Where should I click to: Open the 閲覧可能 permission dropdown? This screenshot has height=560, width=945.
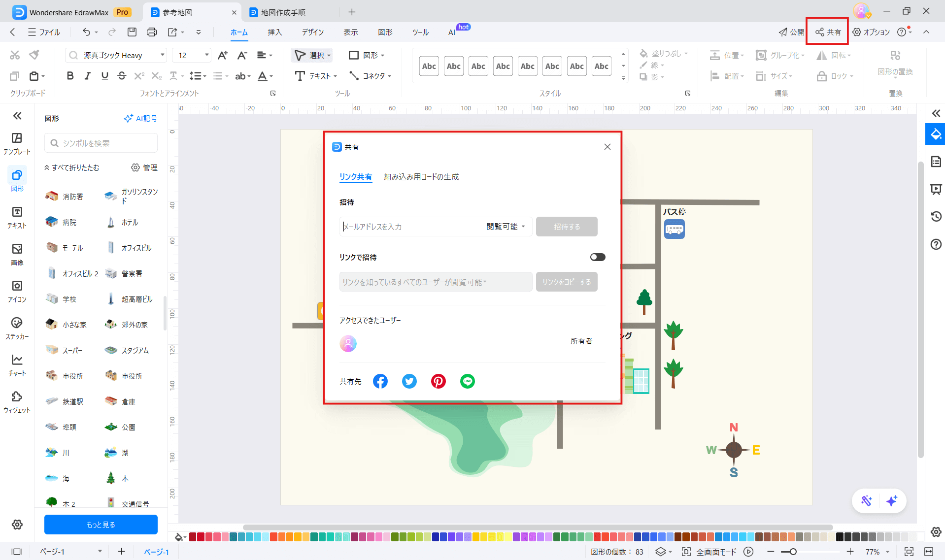click(506, 227)
